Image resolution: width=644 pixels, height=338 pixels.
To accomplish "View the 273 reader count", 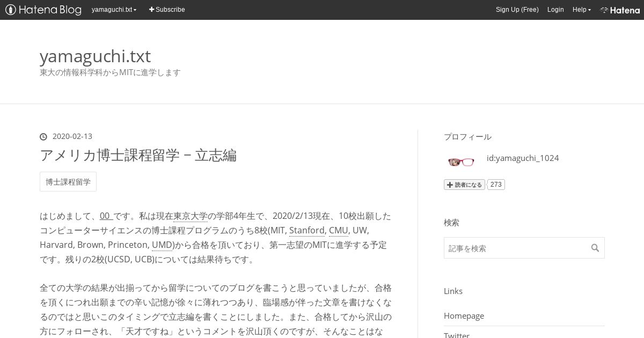I will click(496, 185).
